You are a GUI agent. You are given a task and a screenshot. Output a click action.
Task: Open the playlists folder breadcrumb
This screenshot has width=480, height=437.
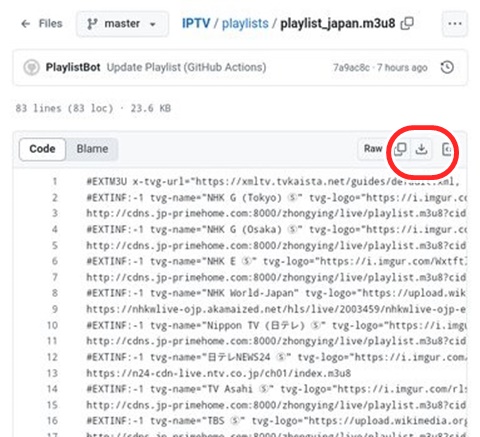245,23
